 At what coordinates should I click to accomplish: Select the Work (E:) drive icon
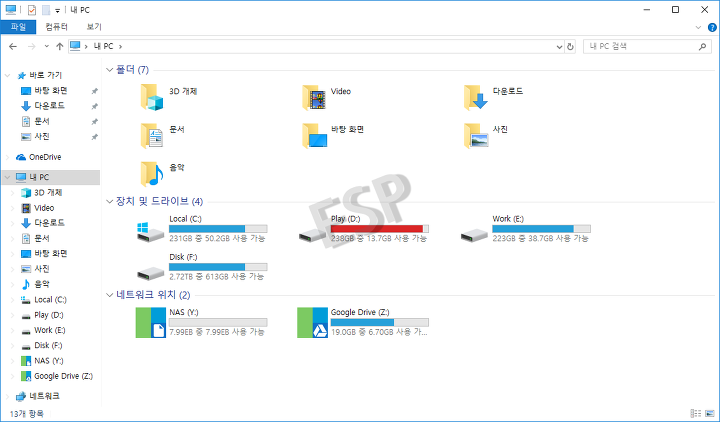tap(474, 236)
